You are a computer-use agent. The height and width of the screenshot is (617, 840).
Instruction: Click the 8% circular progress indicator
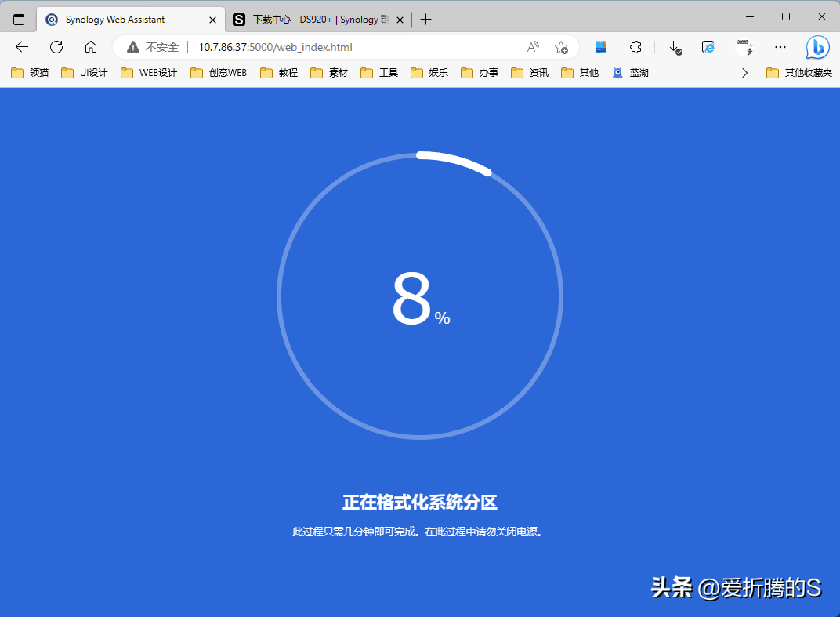pyautogui.click(x=420, y=296)
